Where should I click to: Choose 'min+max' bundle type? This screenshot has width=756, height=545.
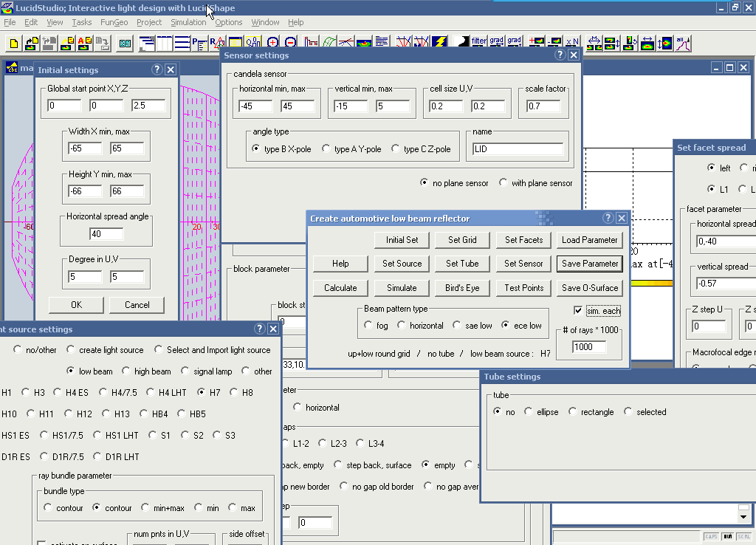[x=145, y=507]
